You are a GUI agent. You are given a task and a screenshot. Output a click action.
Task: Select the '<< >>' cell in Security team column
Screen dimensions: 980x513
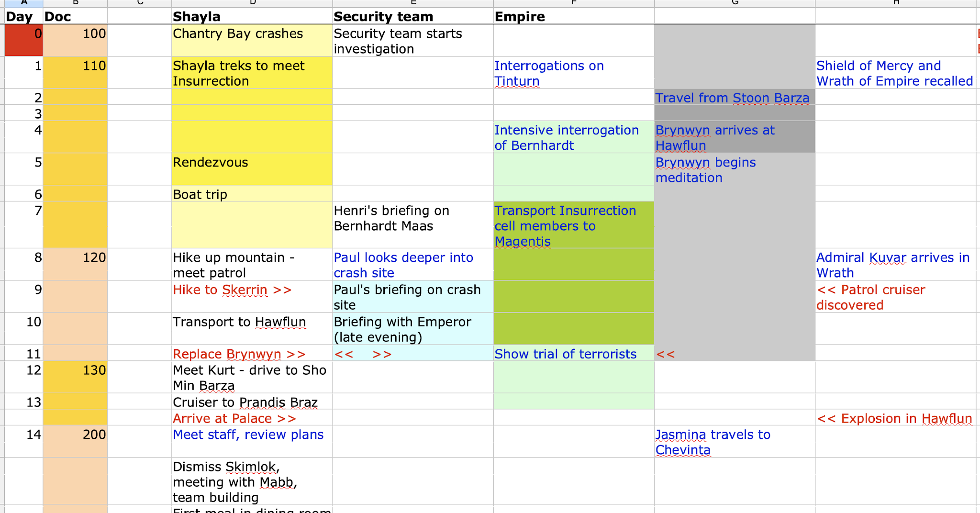point(413,353)
